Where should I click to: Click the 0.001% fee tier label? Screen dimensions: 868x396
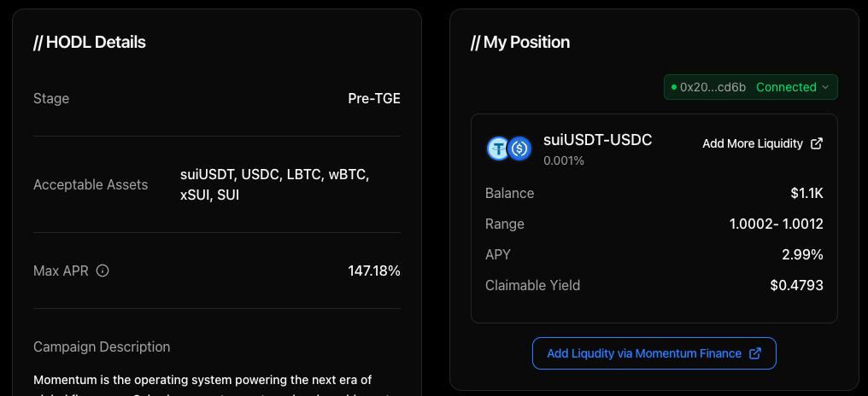coord(564,160)
